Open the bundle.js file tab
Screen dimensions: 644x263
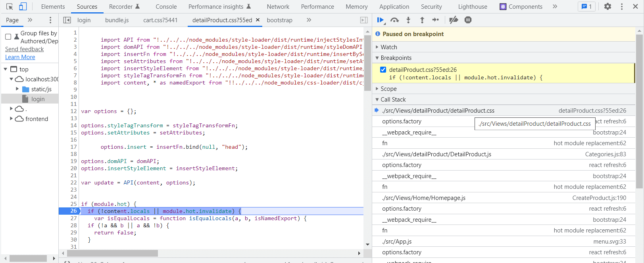click(x=117, y=20)
